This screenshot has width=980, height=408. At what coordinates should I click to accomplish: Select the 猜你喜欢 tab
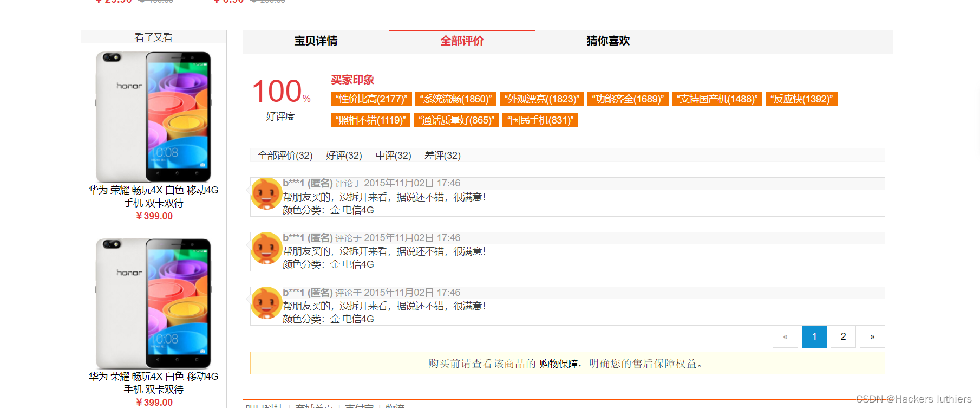[608, 41]
